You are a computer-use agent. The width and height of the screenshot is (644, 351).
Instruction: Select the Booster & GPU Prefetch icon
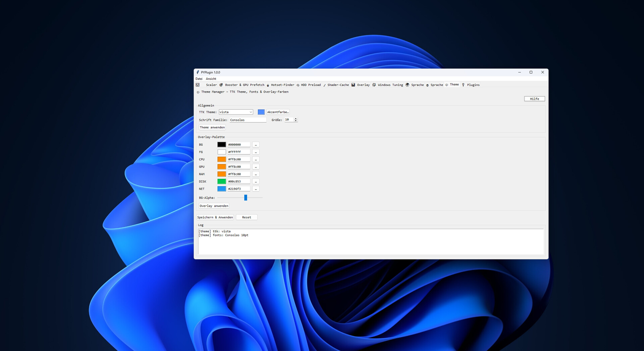[221, 85]
